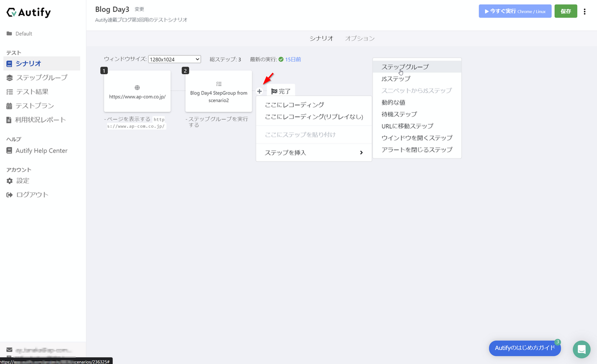597x364 pixels.
Task: Select step 2 Blog Day4 StepGroup card
Action: click(x=219, y=91)
